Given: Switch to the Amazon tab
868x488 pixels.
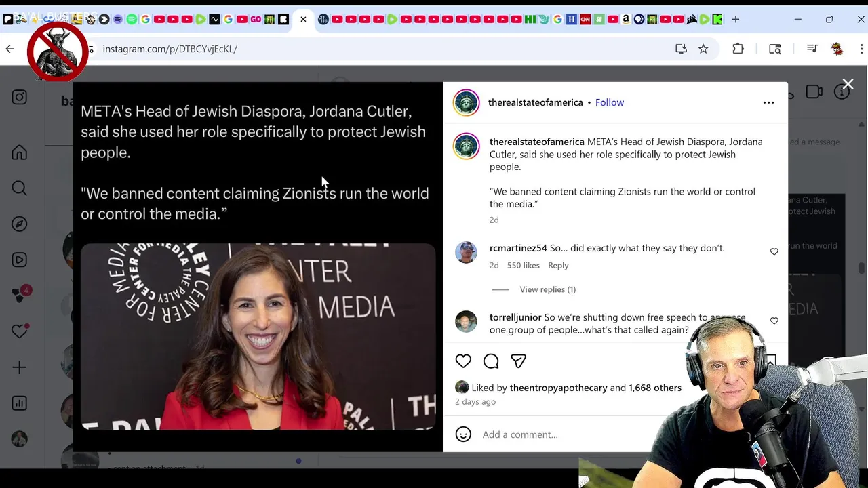Looking at the screenshot, I should click(x=626, y=19).
